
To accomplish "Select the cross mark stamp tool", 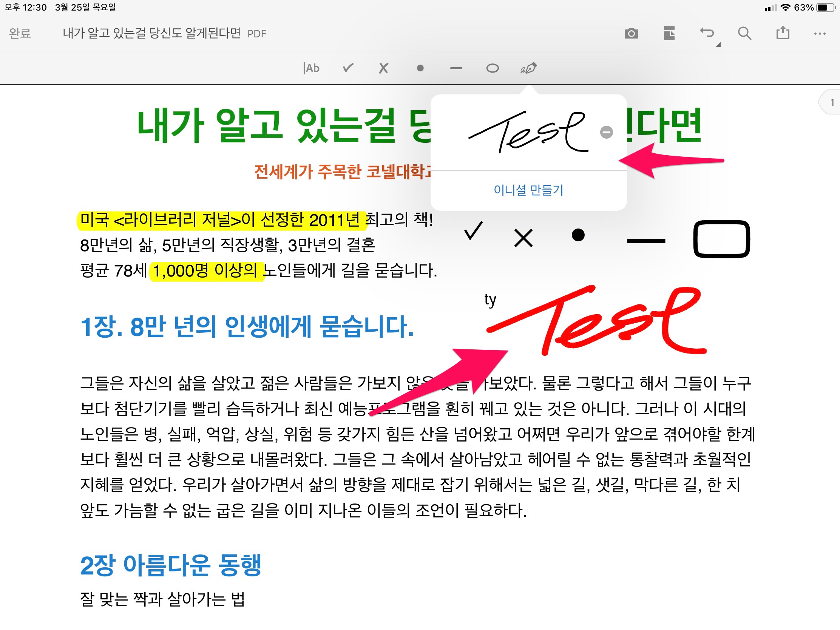I will tap(383, 68).
